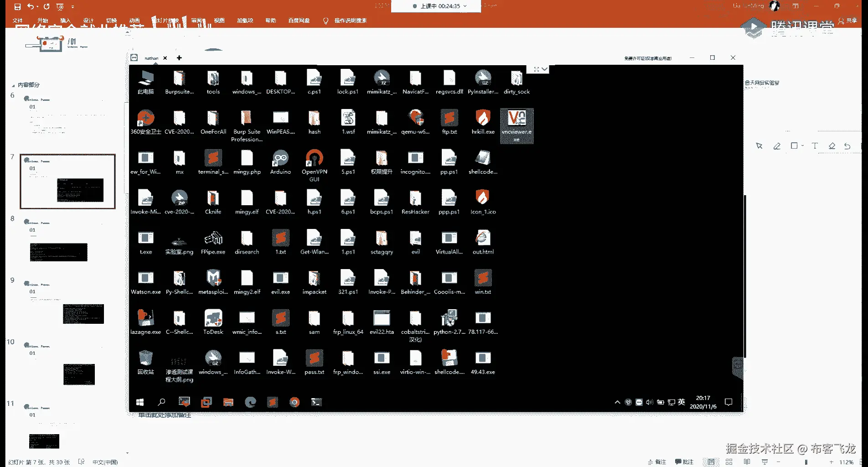This screenshot has height=467, width=868.
Task: Select the impacket folder icon
Action: [314, 283]
